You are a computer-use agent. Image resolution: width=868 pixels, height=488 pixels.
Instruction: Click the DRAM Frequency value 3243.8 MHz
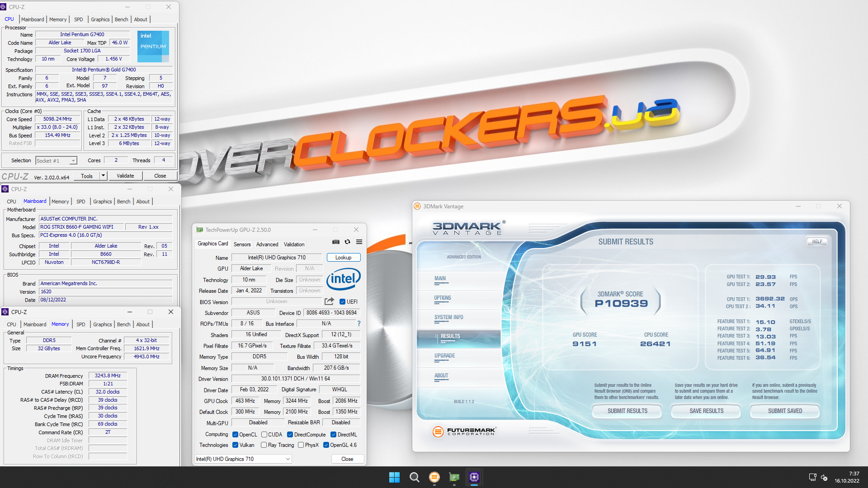[108, 375]
